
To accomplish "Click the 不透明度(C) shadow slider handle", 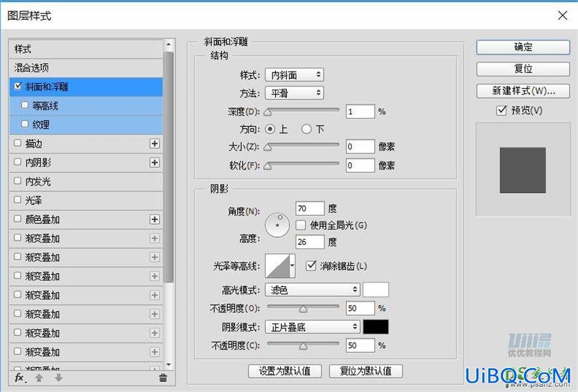I will click(303, 346).
